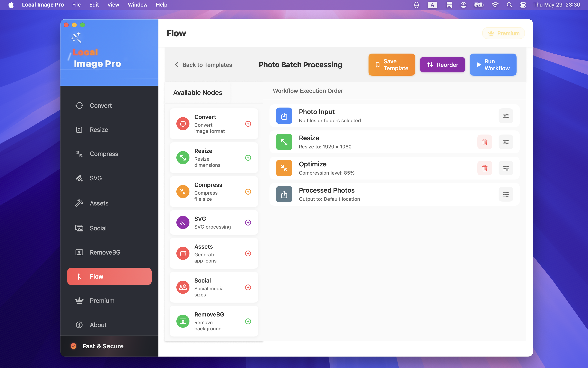
Task: Click the purple SVG node circle icon
Action: tap(183, 222)
